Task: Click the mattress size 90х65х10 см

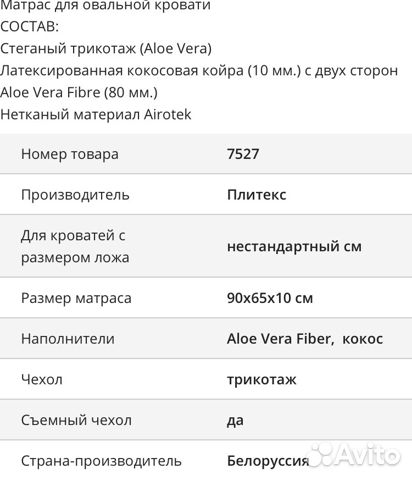Action: (270, 298)
